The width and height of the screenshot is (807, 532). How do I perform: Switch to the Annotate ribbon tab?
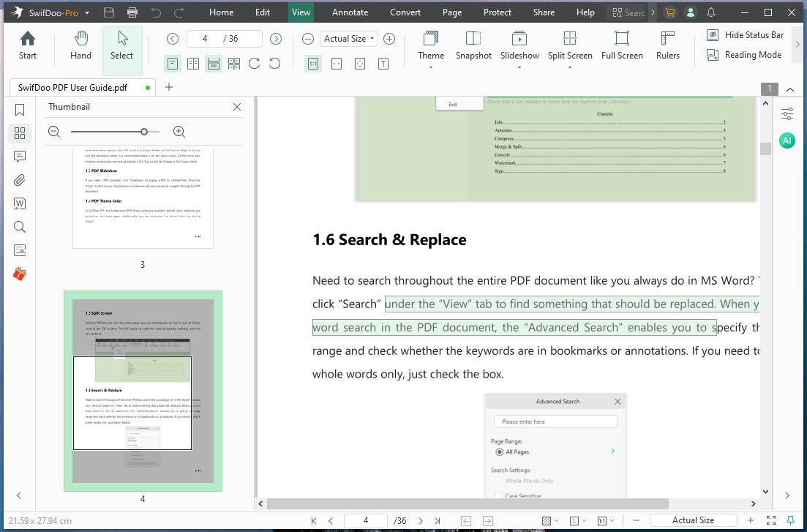tap(349, 12)
